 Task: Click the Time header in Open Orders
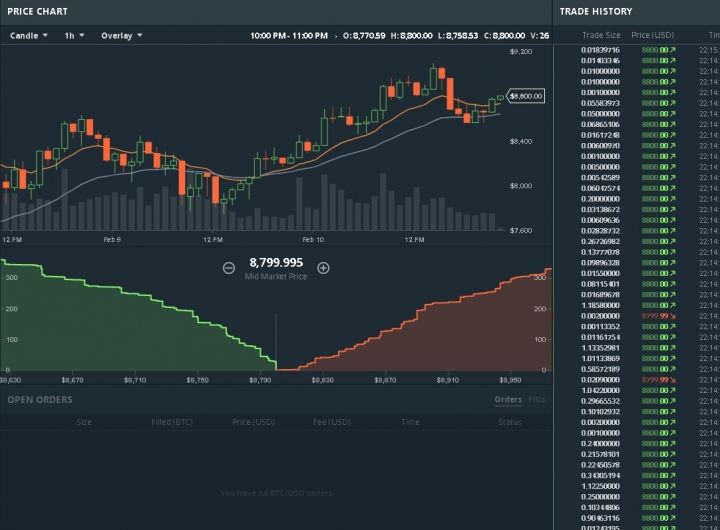click(411, 422)
